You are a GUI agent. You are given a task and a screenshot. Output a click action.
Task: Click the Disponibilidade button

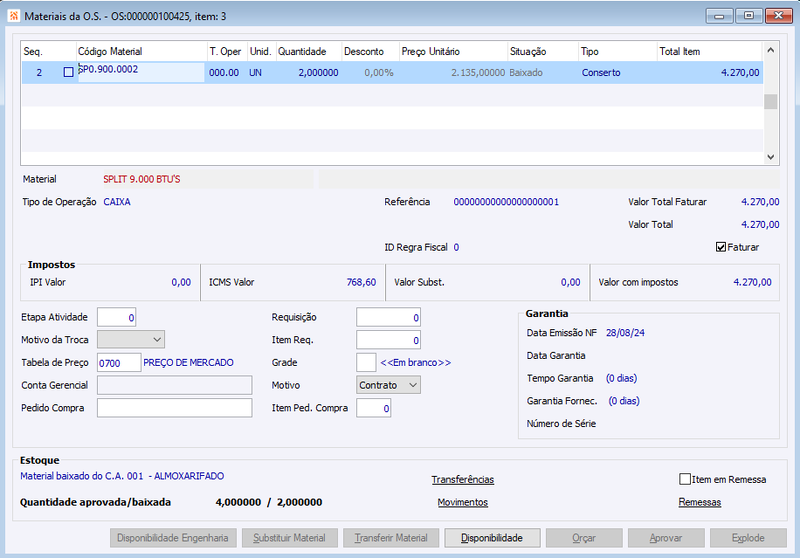[492, 538]
